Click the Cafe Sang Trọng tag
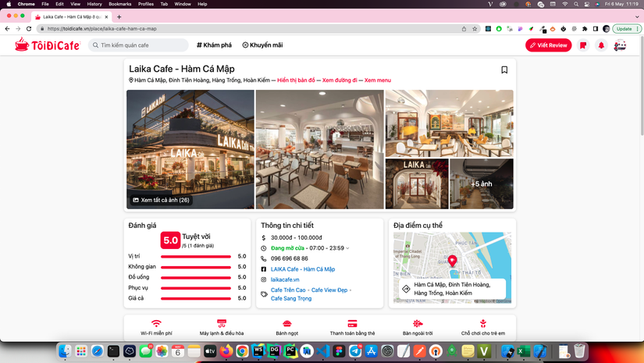The height and width of the screenshot is (363, 644). pyautogui.click(x=291, y=298)
